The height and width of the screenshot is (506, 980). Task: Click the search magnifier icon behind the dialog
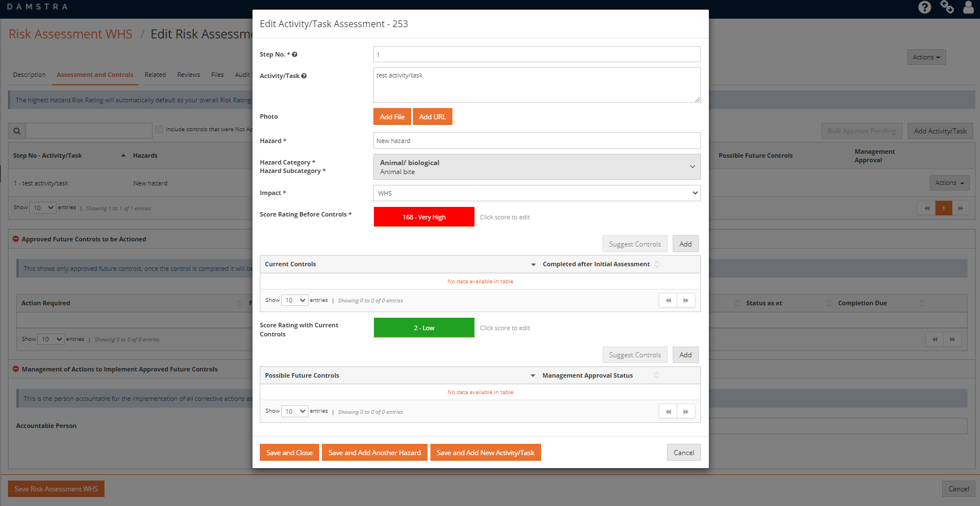click(17, 131)
